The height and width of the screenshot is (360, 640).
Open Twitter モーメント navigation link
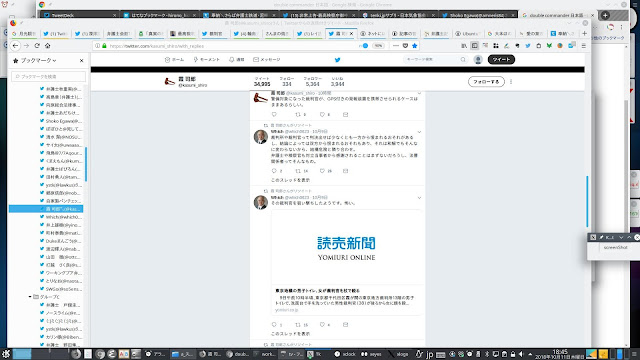[x=207, y=60]
